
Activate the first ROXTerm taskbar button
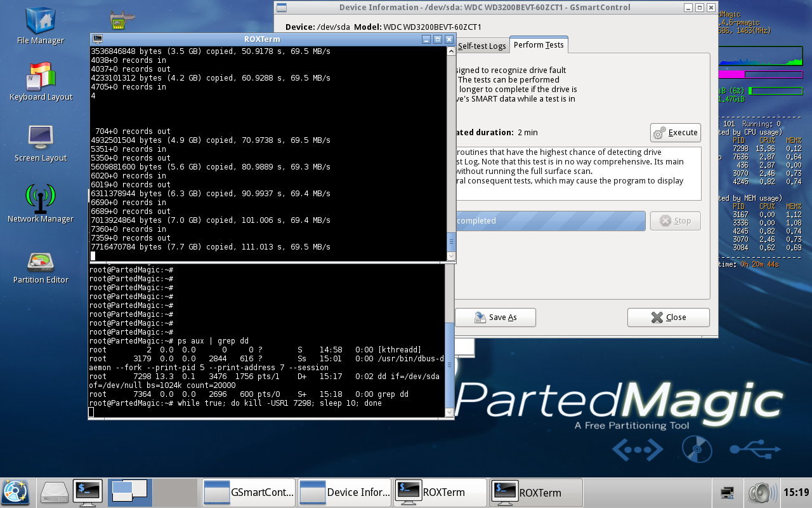(x=440, y=492)
